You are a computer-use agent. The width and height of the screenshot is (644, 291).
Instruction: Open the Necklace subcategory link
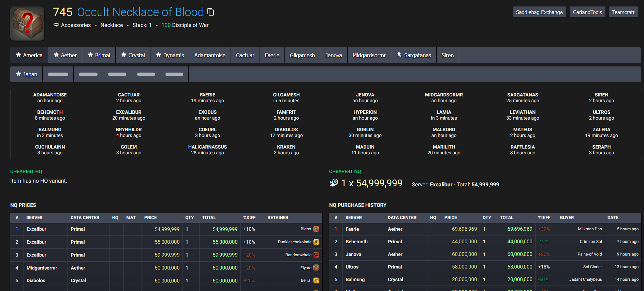point(112,25)
